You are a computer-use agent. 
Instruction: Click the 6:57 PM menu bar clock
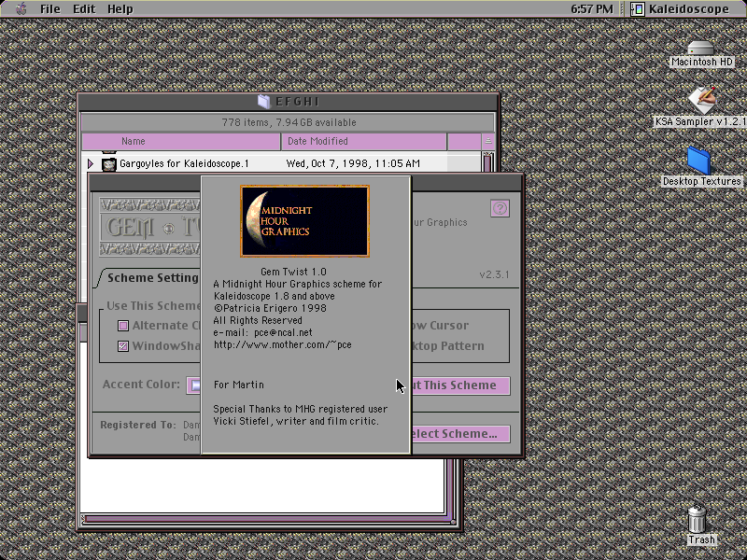pos(592,9)
